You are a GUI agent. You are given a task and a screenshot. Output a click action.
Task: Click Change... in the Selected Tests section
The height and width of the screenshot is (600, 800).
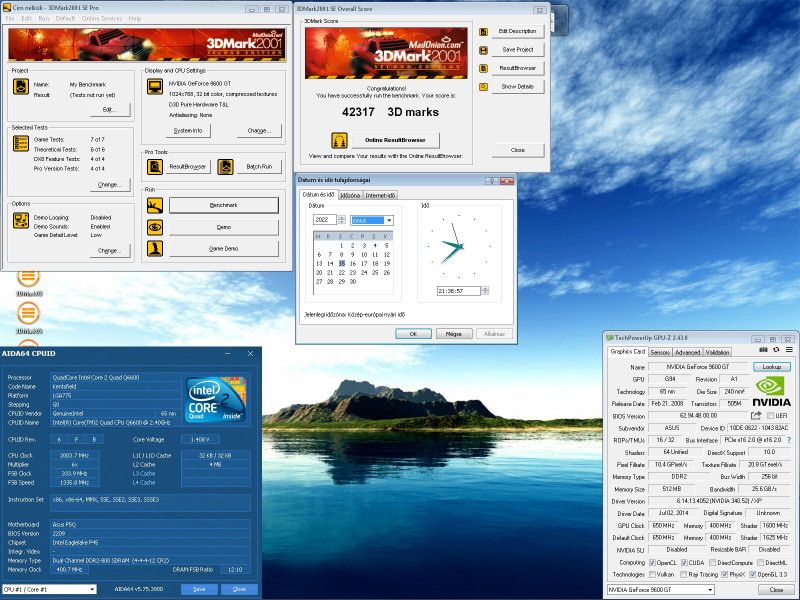(110, 185)
